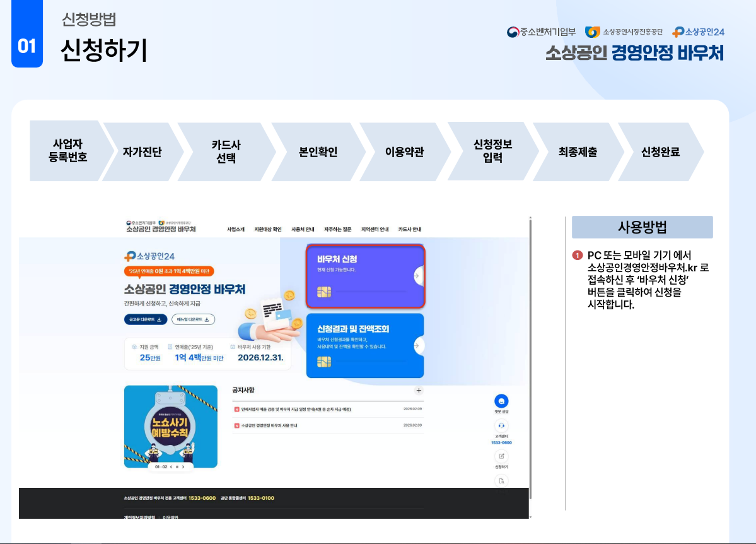
Task: Open notice 소상공인 경영안정 바우처 사용 안내
Action: pos(269,426)
